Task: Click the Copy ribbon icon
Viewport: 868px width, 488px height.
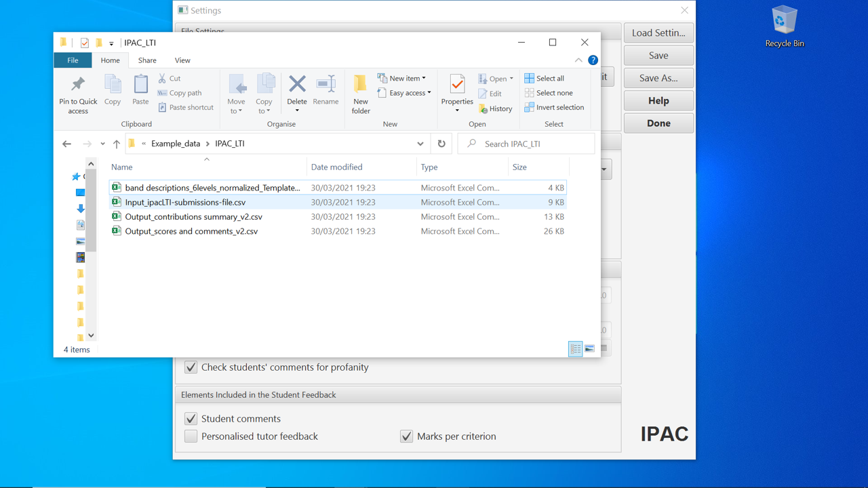Action: [113, 91]
